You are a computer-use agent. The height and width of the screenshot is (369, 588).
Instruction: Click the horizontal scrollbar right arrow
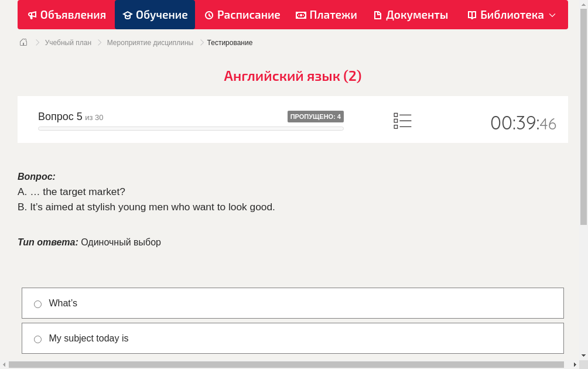coord(575,365)
